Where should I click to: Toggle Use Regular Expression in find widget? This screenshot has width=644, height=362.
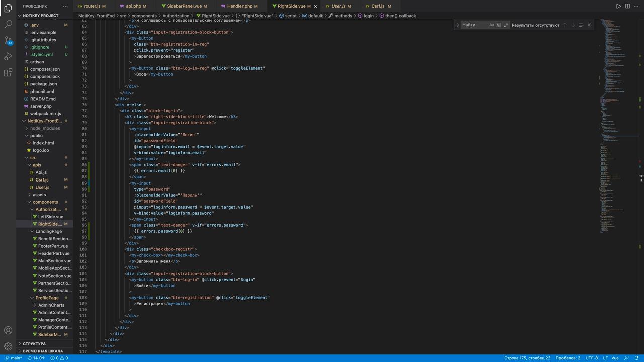(506, 25)
